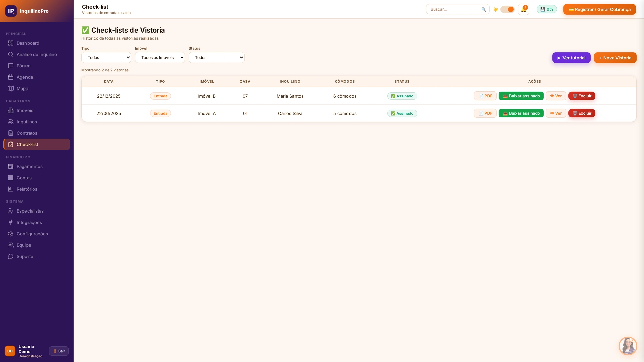The image size is (644, 362).
Task: Open the Status filter dropdown
Action: [x=216, y=58]
